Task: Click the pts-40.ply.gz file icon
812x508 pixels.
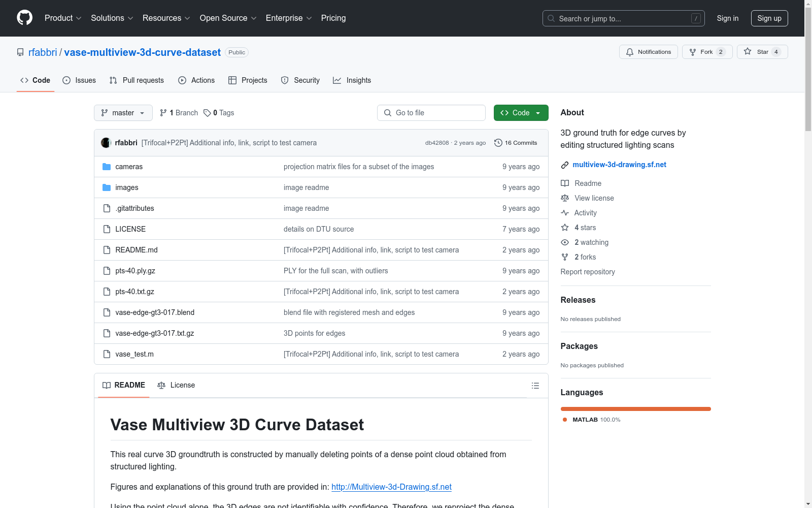Action: [107, 271]
